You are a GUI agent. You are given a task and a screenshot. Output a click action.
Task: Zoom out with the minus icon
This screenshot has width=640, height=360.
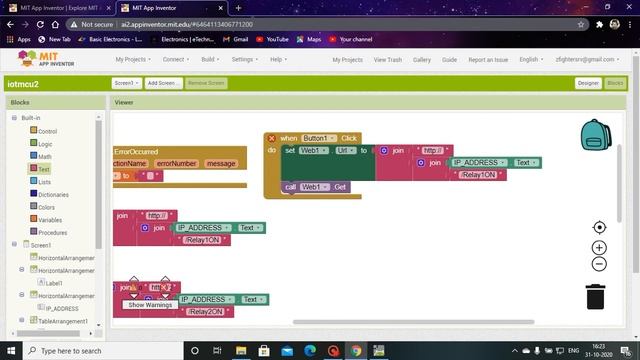pyautogui.click(x=599, y=264)
